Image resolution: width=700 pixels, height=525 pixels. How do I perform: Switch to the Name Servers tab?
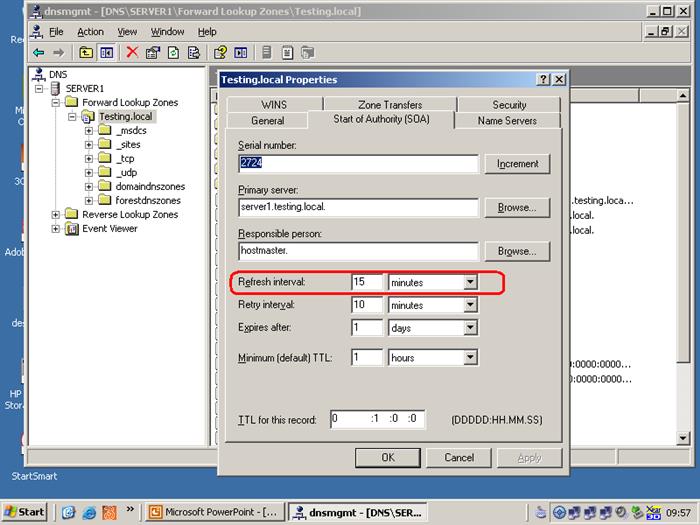point(507,121)
